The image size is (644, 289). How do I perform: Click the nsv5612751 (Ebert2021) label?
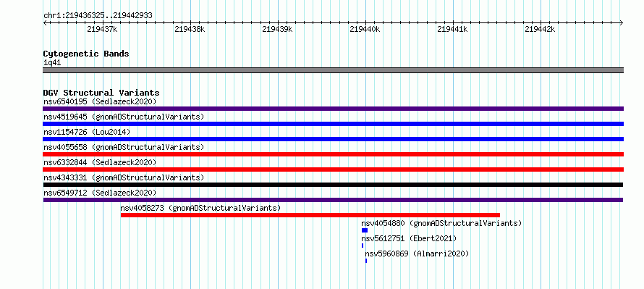pos(409,238)
